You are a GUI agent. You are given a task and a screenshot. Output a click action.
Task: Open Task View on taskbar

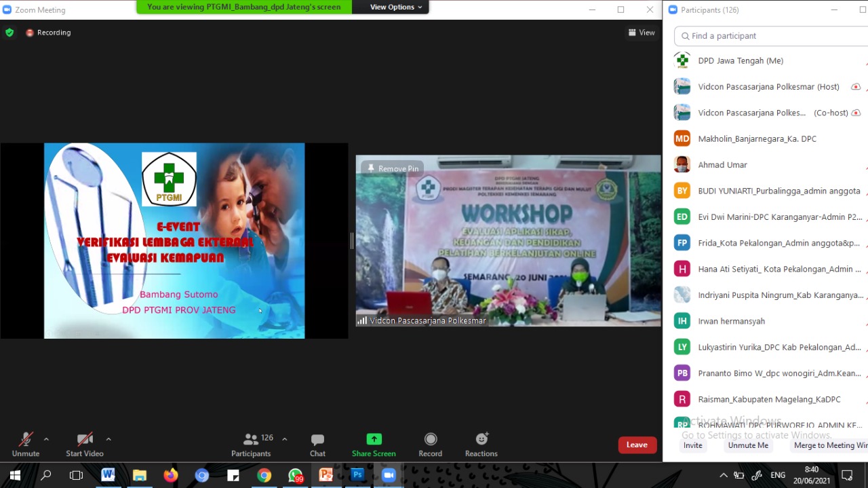77,475
